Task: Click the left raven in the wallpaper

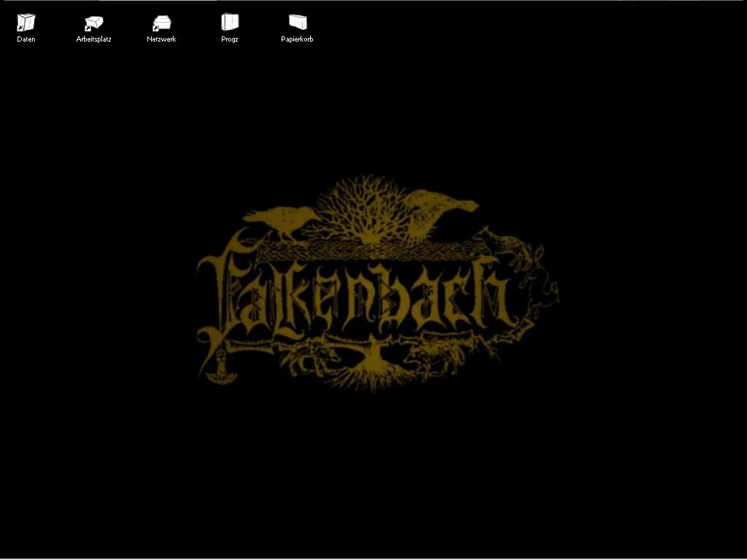Action: point(281,220)
